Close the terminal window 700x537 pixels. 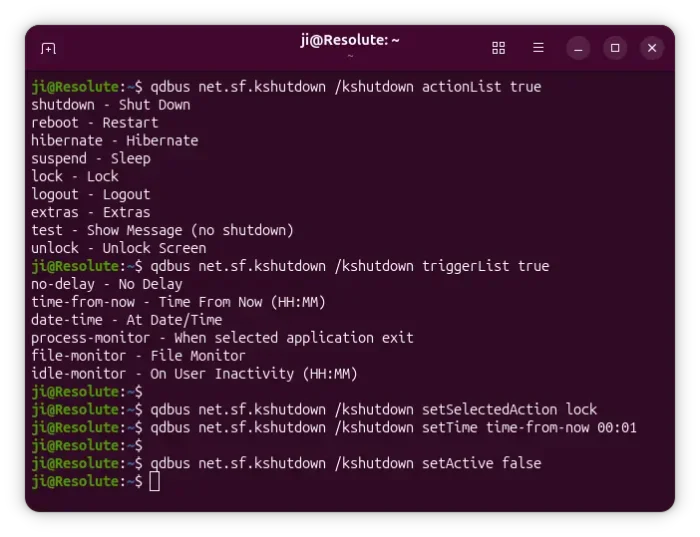[652, 48]
